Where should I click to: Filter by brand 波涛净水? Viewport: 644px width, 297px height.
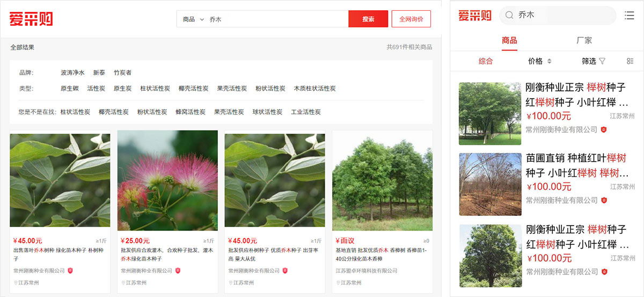point(72,73)
